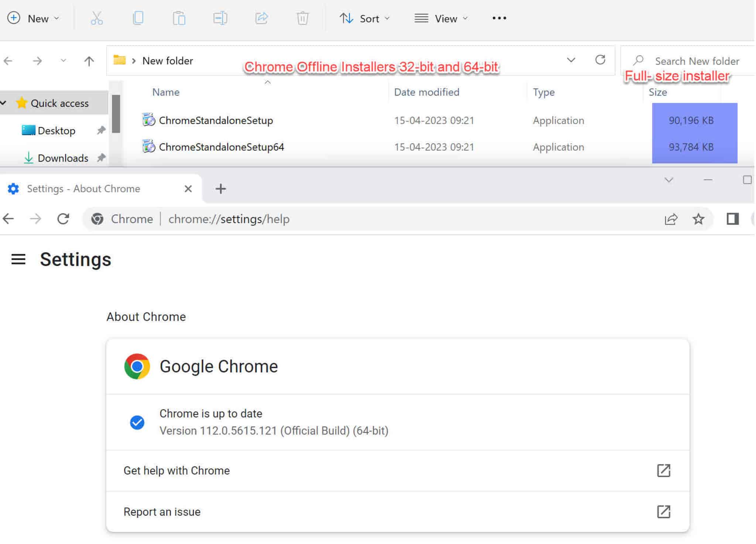The height and width of the screenshot is (544, 756).
Task: Bookmark this page with the star
Action: click(x=698, y=219)
